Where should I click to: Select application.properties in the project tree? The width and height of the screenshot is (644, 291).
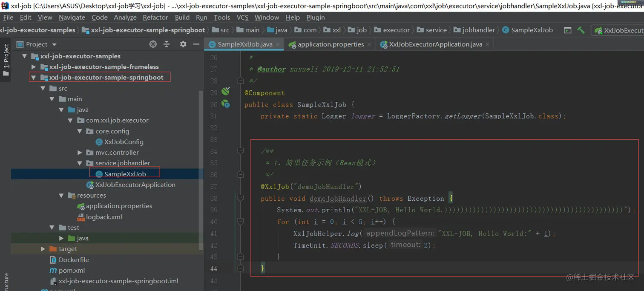click(x=119, y=206)
